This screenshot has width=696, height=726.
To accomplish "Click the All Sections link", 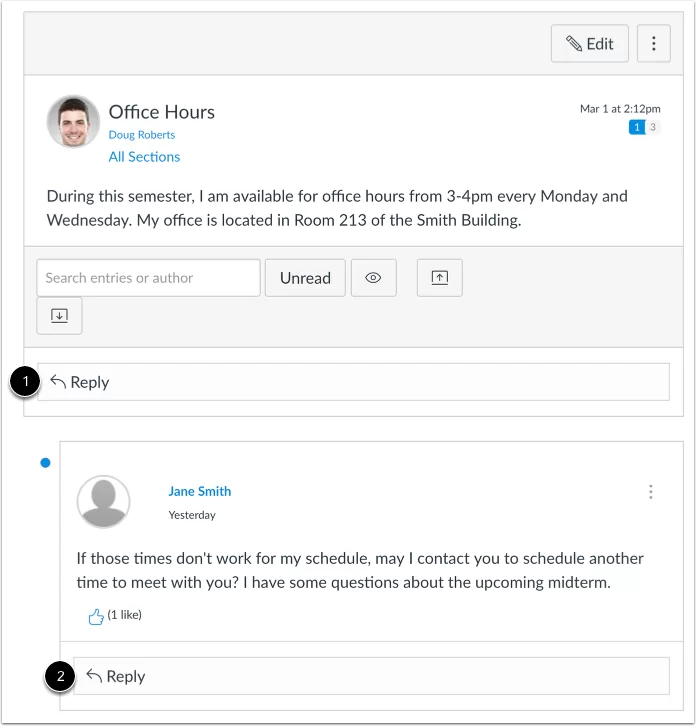I will [144, 157].
